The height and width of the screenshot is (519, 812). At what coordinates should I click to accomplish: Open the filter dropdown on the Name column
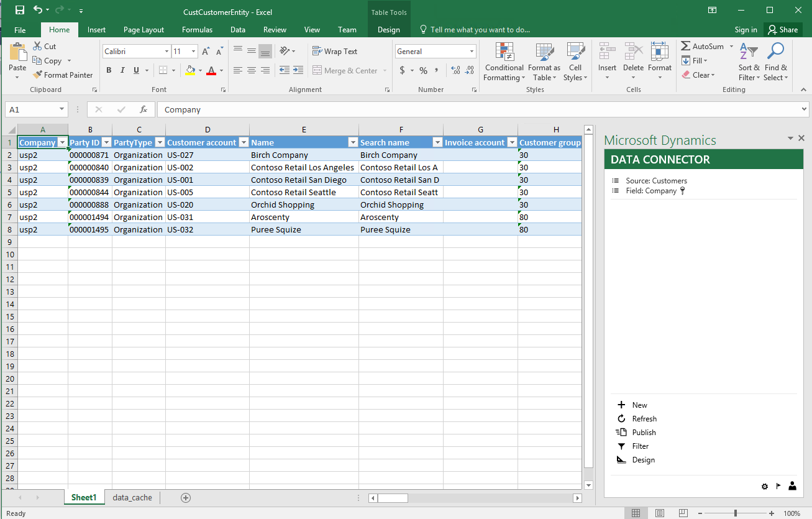tap(353, 142)
